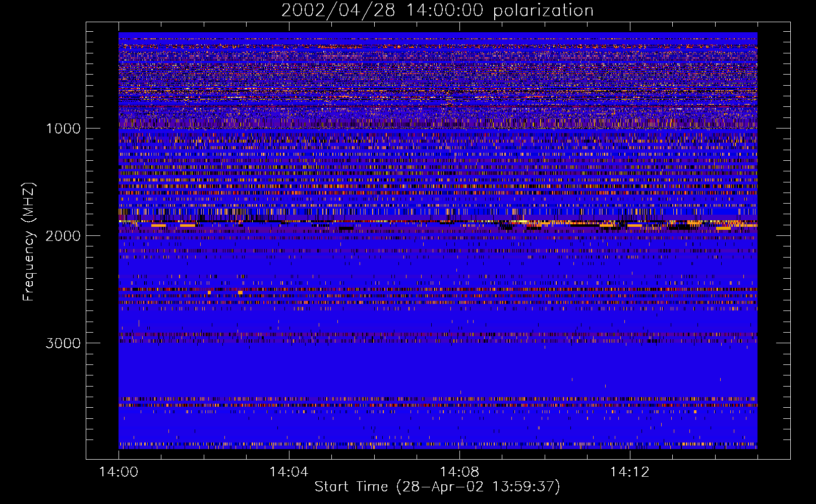This screenshot has height=504, width=816.
Task: Select the 3000 frequency axis label
Action: click(63, 343)
